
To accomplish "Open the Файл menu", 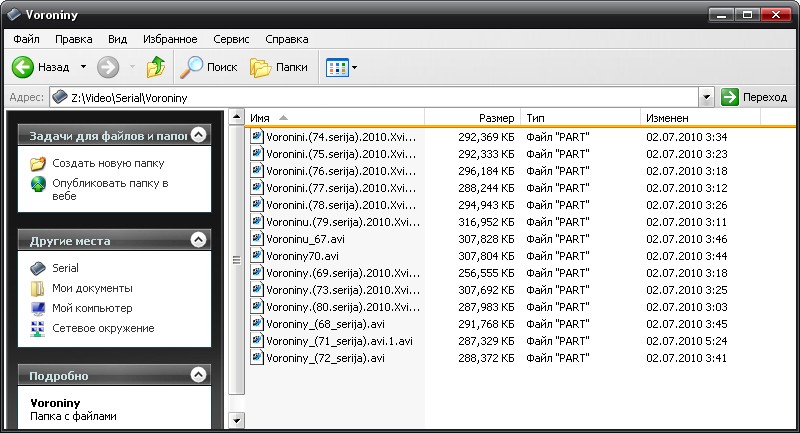I will (27, 39).
